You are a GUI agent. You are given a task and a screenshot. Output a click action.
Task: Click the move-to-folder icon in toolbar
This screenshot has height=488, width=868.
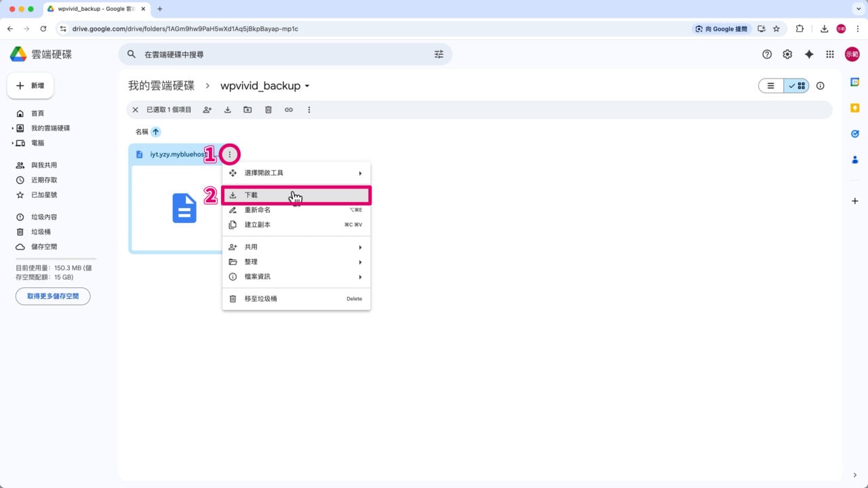[x=248, y=110]
